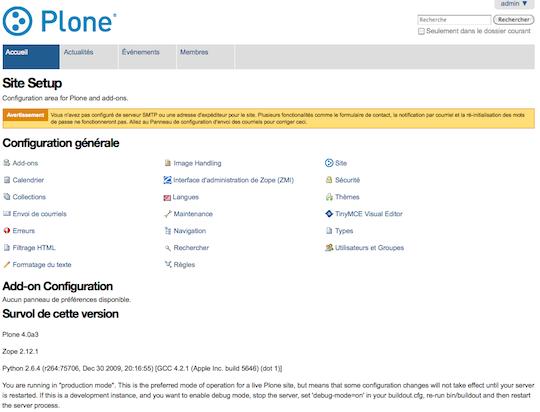Expand the admin user dropdown
Screen dimensions: 540x412
click(x=514, y=4)
